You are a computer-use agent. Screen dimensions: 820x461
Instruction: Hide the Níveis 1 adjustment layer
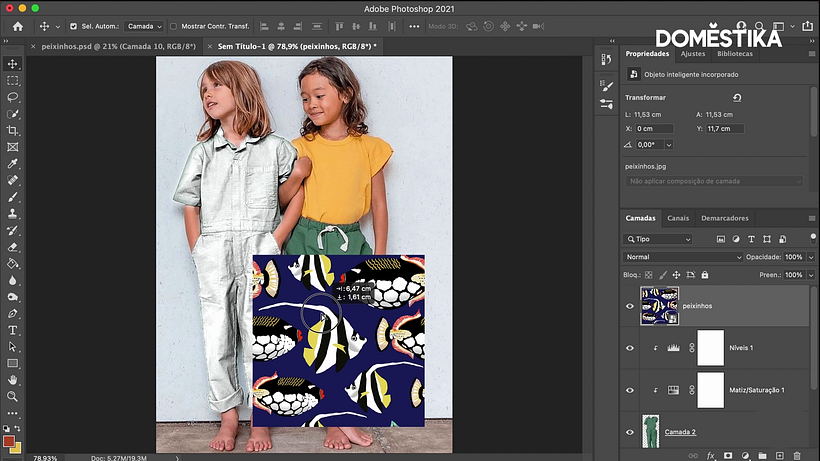630,348
